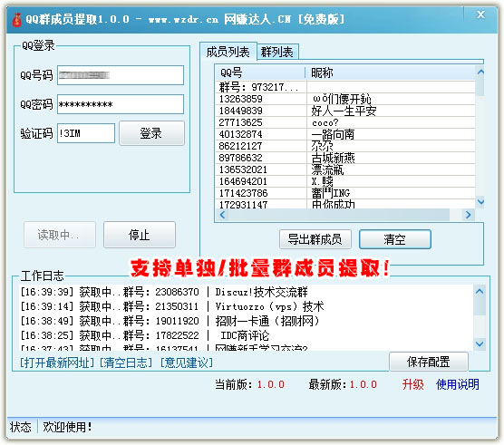The image size is (504, 445).
Task: Click log entry for 群号 21350311
Action: tap(172, 306)
